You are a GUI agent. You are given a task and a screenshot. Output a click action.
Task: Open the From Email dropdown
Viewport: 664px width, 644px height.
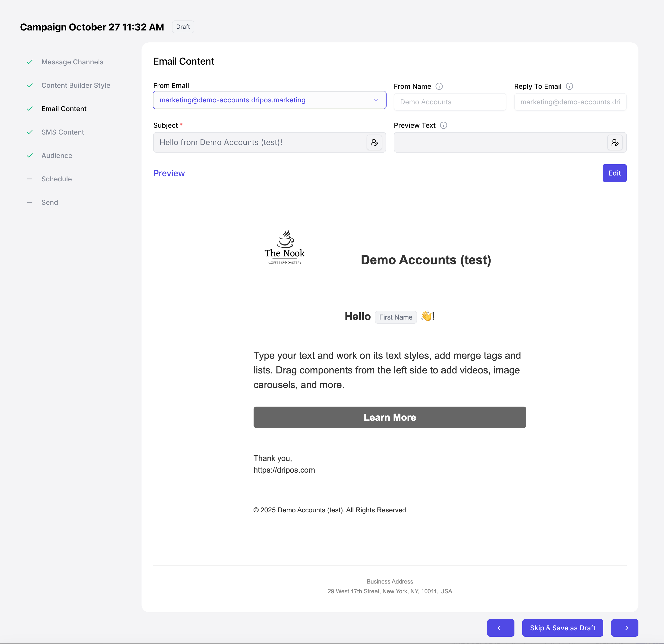coord(264,100)
